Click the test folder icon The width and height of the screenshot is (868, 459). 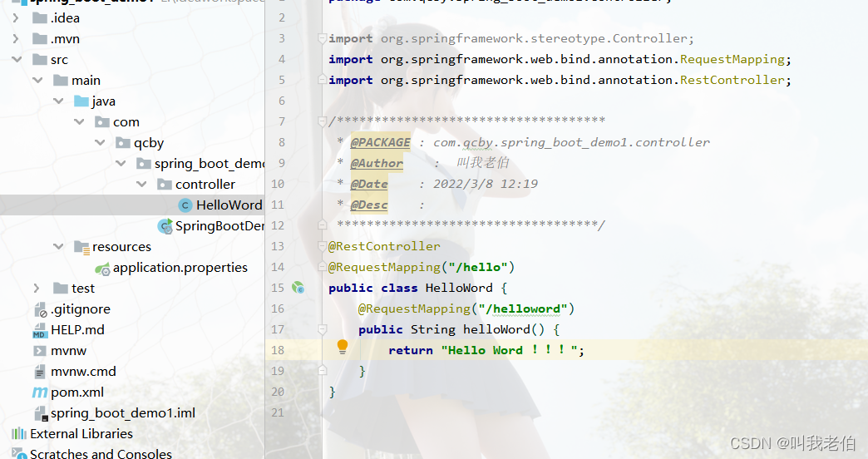pyautogui.click(x=61, y=288)
